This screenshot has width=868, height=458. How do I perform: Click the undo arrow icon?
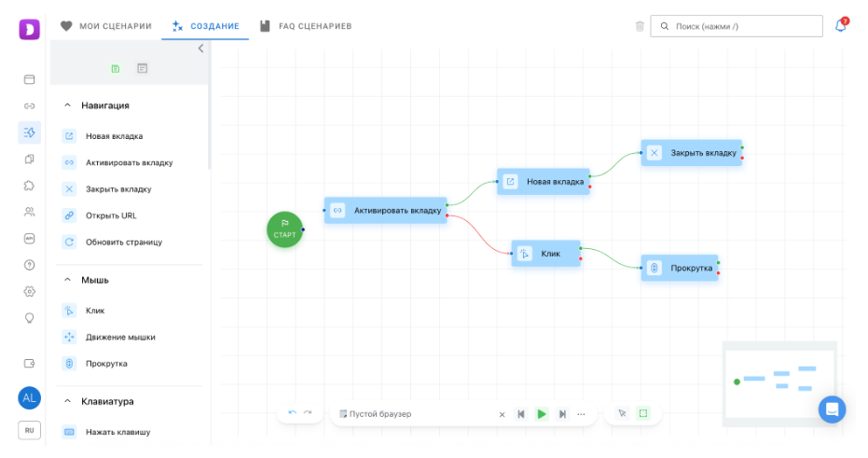click(293, 413)
